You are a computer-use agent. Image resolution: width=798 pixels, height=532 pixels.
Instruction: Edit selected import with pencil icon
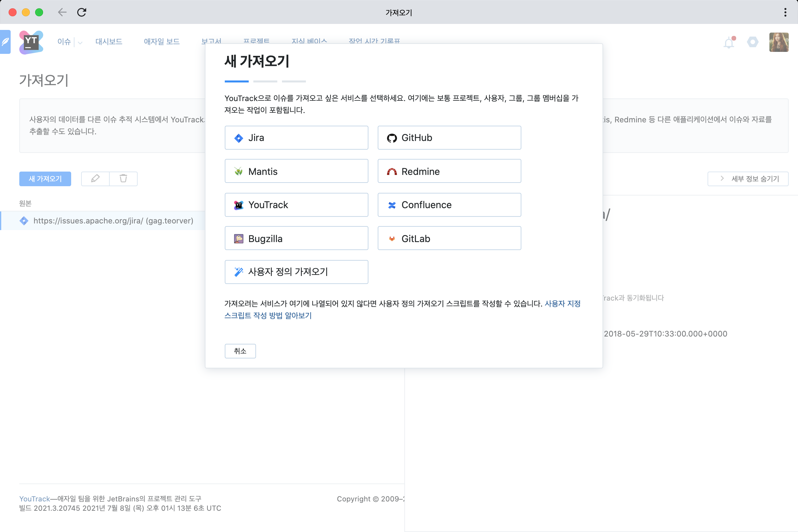(95, 179)
